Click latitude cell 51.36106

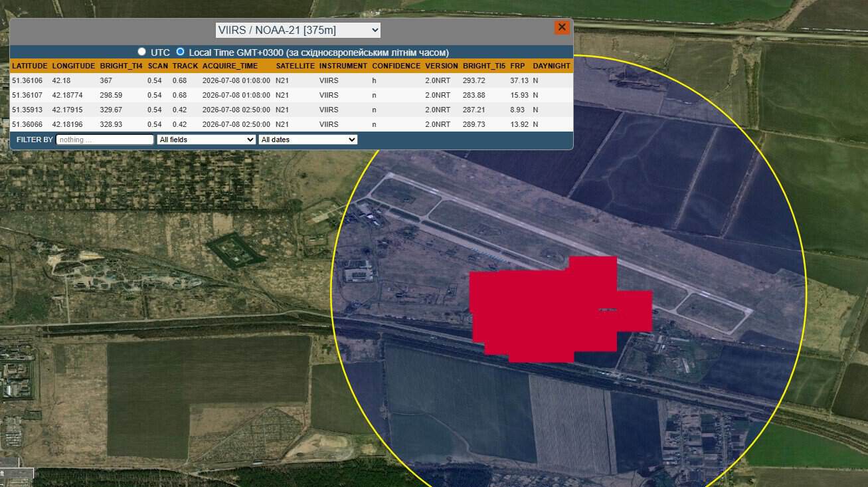(27, 80)
